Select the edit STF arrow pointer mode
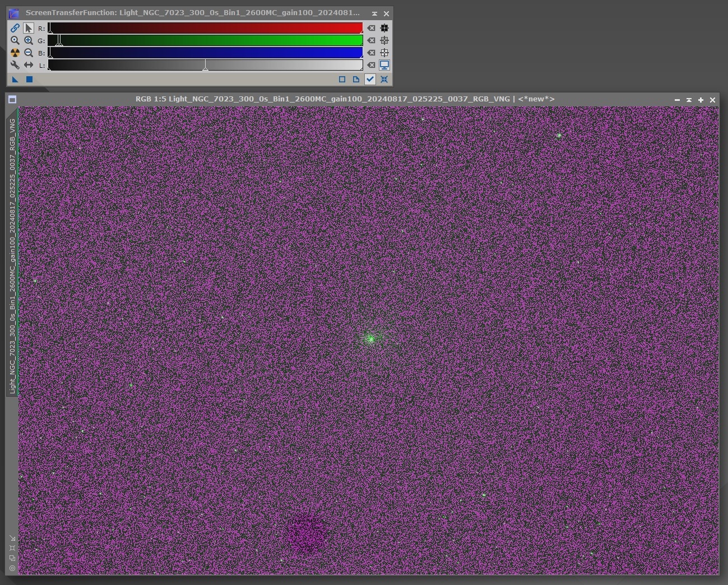 pyautogui.click(x=29, y=28)
